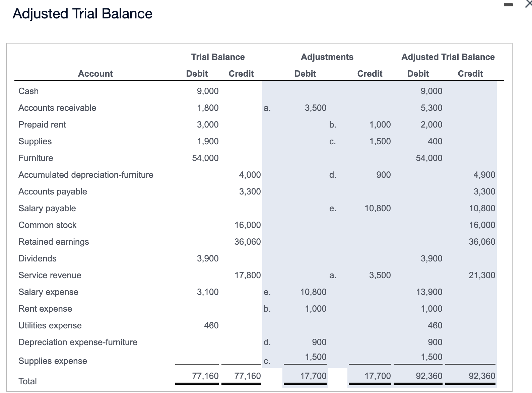Screen dimensions: 532x393
Task: Click the Adjustments group header
Action: 327,57
